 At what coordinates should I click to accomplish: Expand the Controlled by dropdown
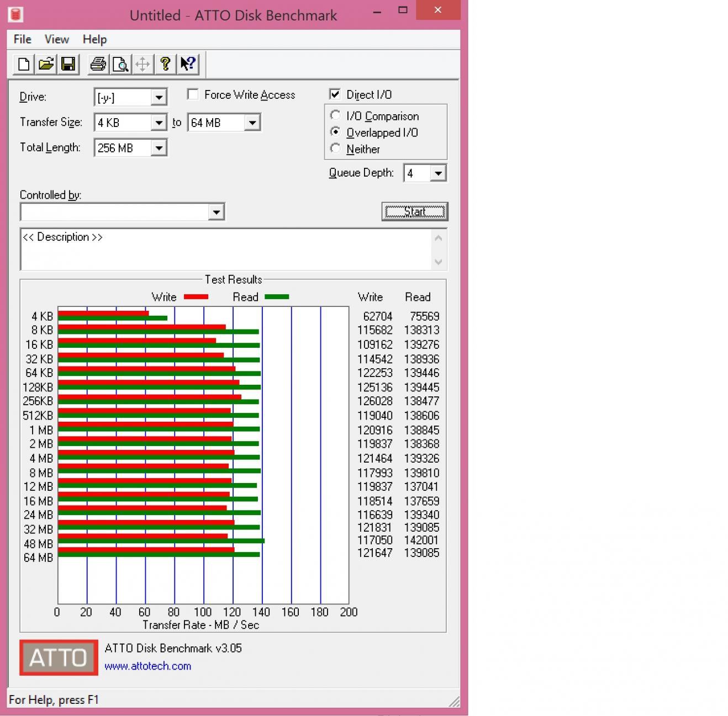click(x=216, y=212)
